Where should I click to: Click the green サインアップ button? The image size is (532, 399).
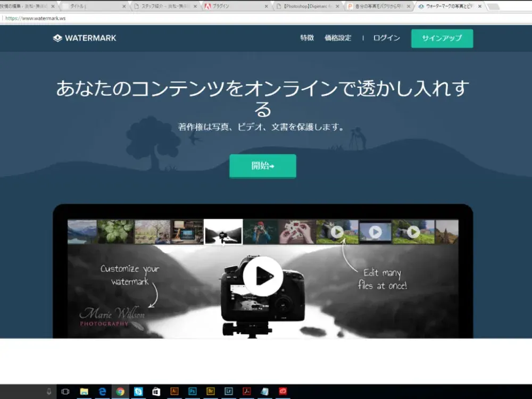point(442,38)
